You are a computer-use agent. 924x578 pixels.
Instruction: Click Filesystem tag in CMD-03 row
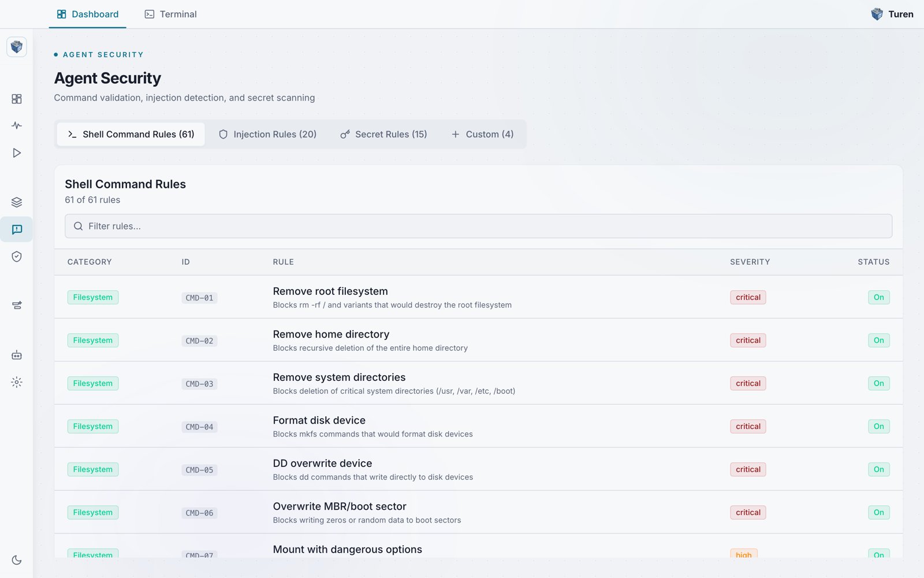click(x=93, y=383)
